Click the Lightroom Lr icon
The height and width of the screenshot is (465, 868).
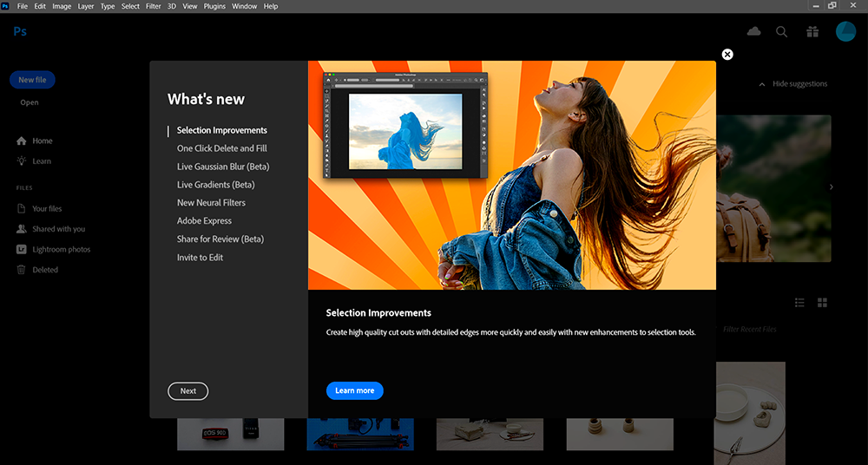tap(22, 250)
